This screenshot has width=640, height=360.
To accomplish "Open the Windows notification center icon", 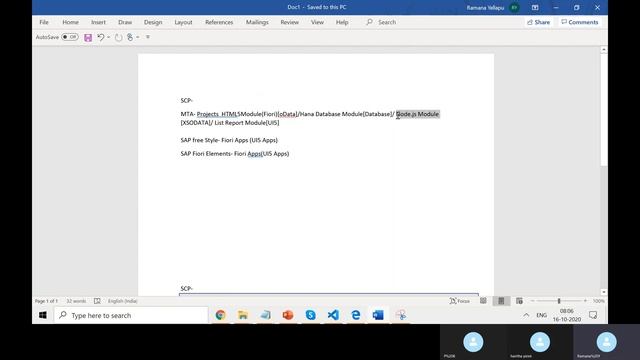I will tap(593, 315).
